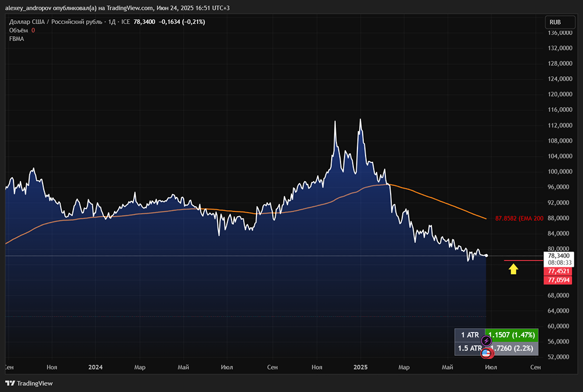Click the −0,1634 (−0,21%) change value
The image size is (583, 392).
pos(182,22)
